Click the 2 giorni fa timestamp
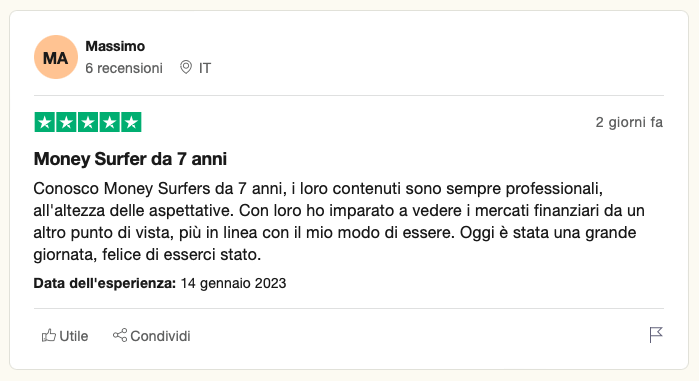Image resolution: width=699 pixels, height=381 pixels. [629, 122]
